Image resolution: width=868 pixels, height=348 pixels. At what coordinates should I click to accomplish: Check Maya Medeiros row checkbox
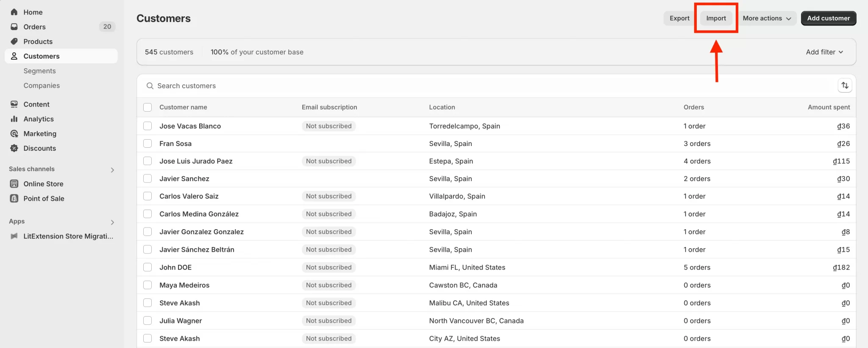(147, 285)
